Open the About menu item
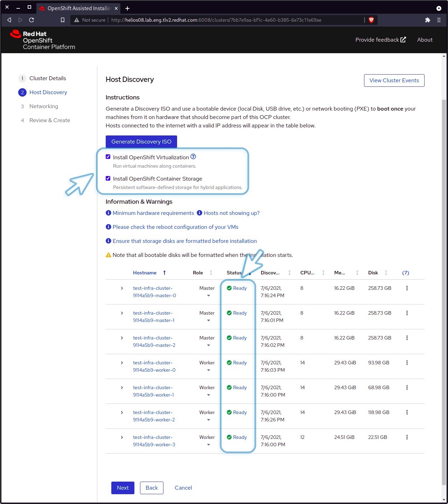 pos(425,40)
